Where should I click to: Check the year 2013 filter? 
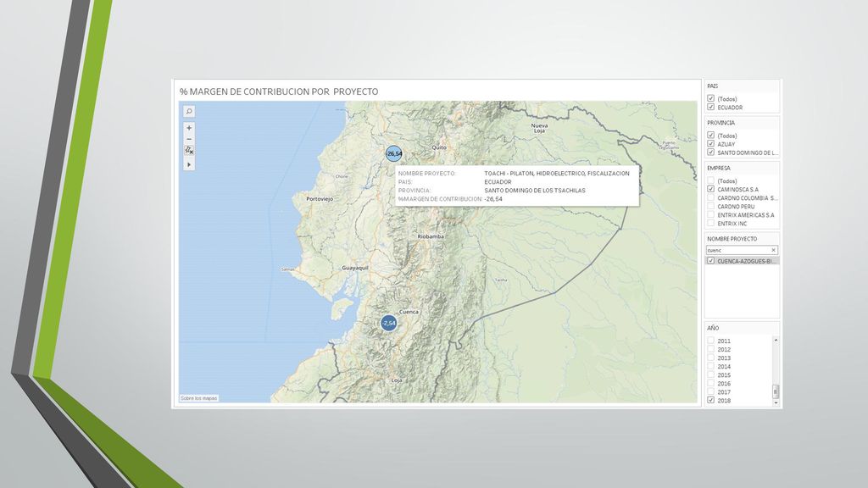[x=711, y=358]
